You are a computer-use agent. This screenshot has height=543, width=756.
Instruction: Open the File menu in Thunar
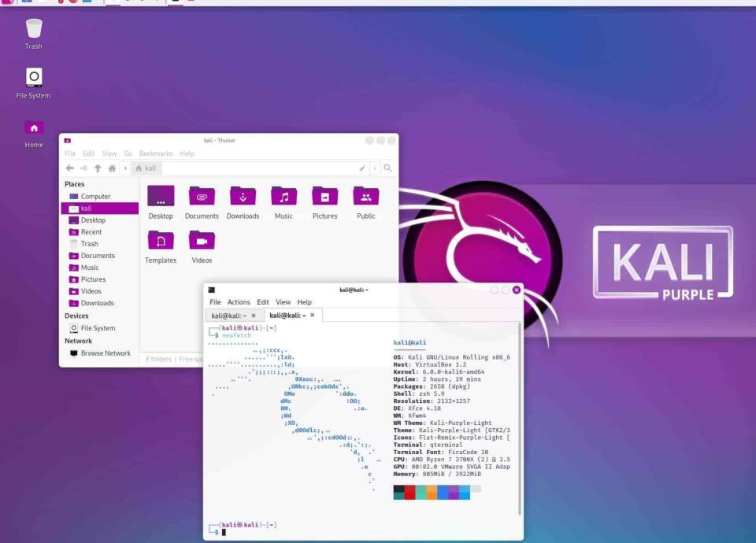[70, 153]
